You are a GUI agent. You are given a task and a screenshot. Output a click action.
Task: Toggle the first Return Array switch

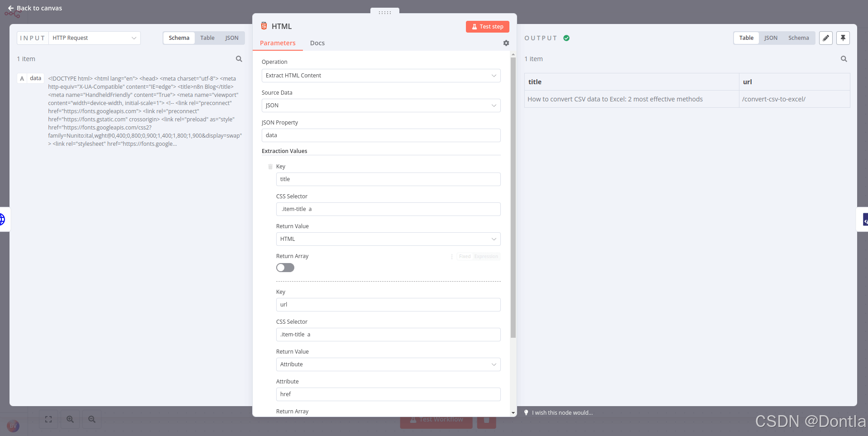coord(285,268)
